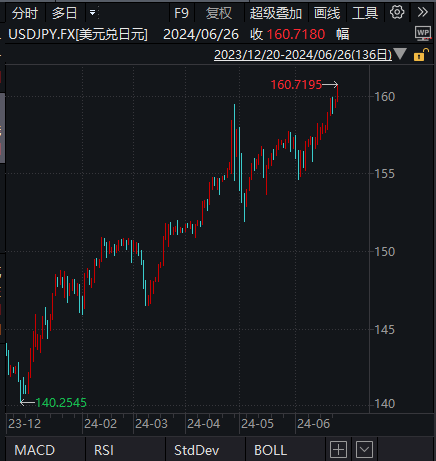Open 工具 tools menu
The width and height of the screenshot is (436, 461).
click(365, 13)
